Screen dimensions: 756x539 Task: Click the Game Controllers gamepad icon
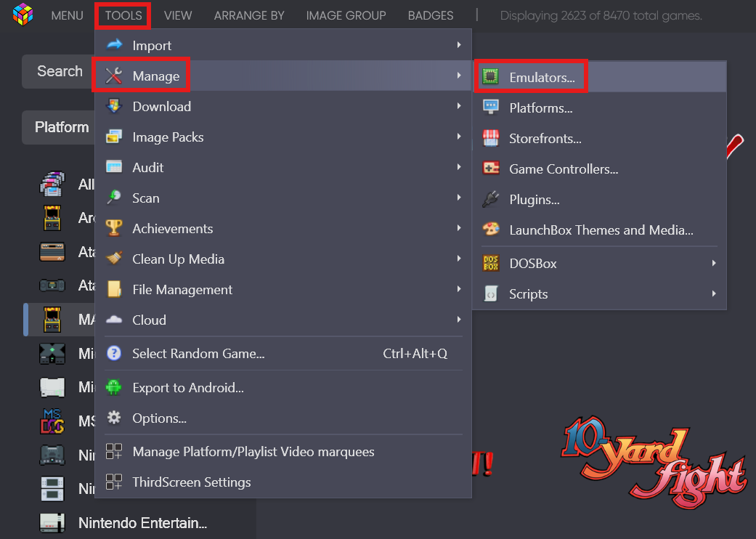tap(491, 169)
